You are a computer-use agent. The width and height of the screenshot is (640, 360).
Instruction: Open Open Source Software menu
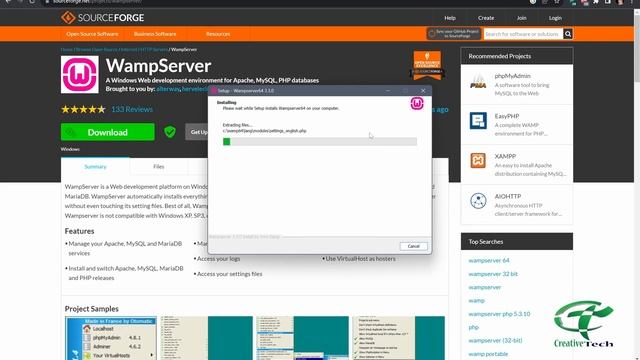coord(92,34)
